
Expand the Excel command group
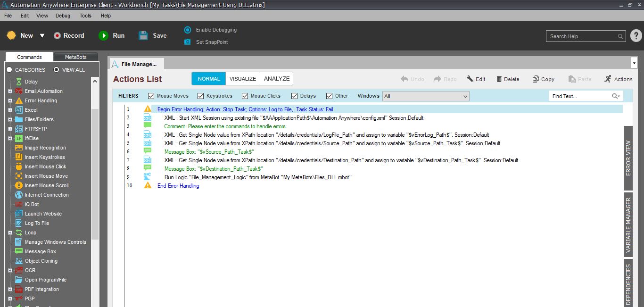(10, 110)
